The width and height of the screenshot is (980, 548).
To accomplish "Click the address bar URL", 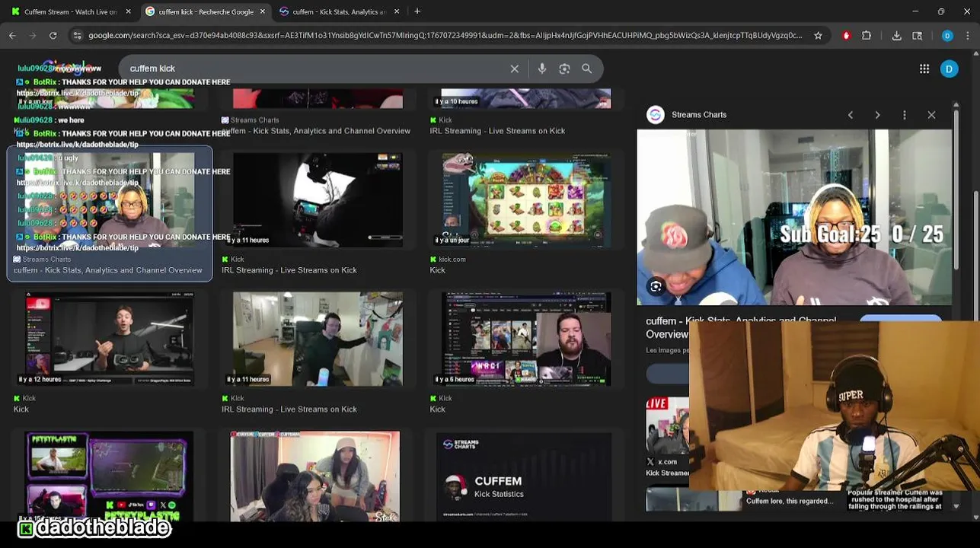I will pyautogui.click(x=445, y=35).
